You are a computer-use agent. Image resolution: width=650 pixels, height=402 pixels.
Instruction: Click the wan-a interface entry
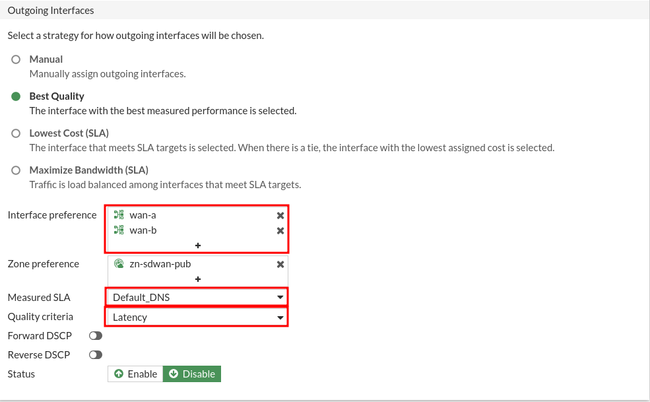[x=143, y=215]
